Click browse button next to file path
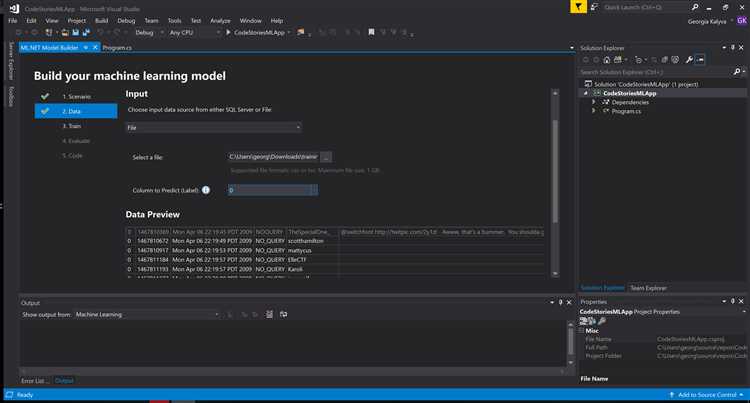The image size is (750, 403). (326, 157)
